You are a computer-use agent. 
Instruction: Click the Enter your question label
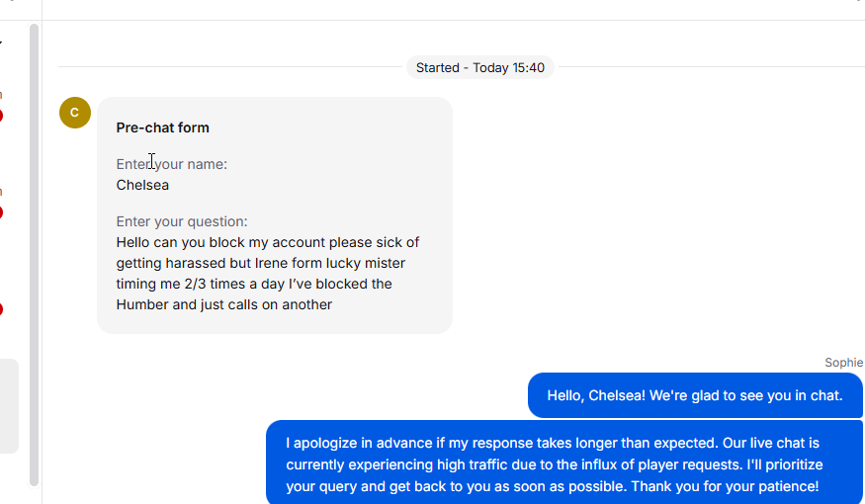181,221
